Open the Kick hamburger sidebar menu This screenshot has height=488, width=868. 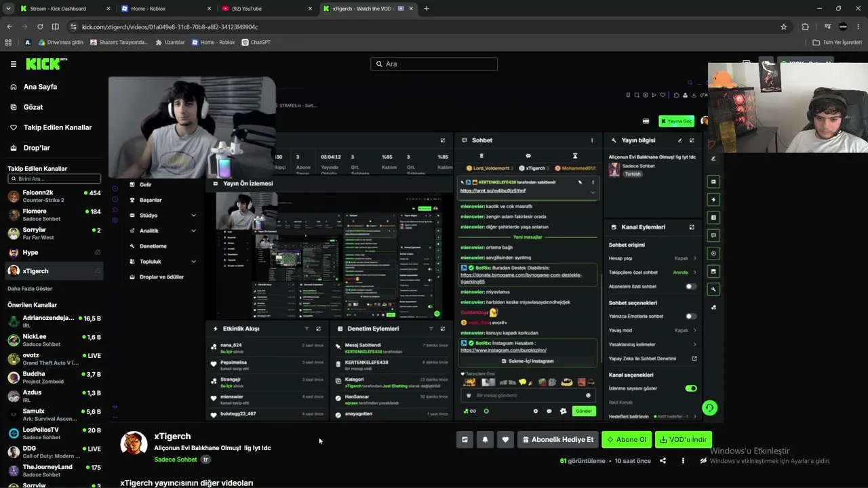(x=14, y=64)
